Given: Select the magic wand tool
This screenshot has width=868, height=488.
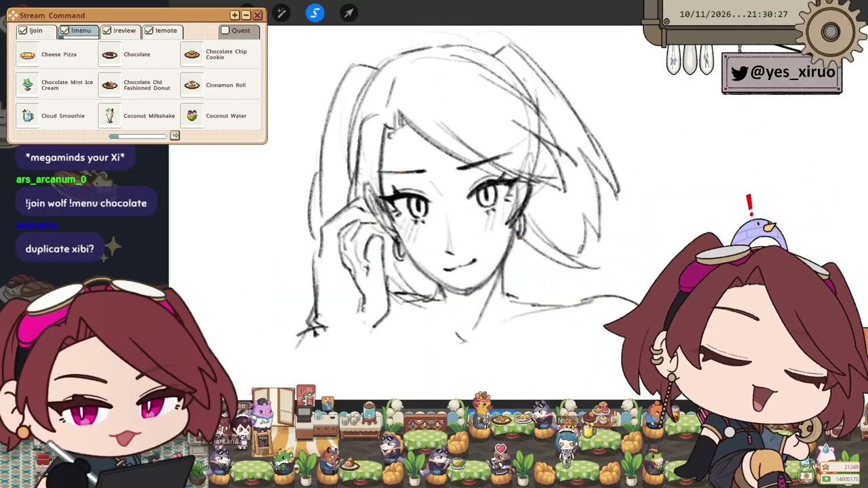Looking at the screenshot, I should [x=281, y=13].
